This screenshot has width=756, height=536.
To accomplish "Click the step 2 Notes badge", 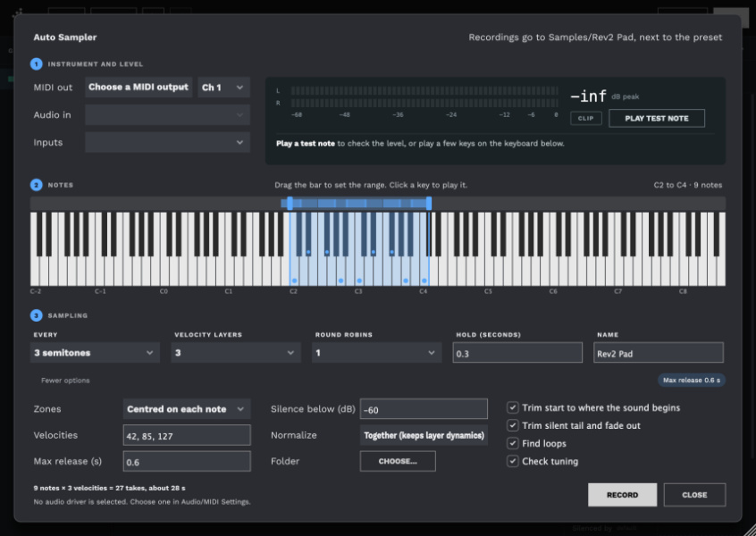I will click(x=36, y=185).
